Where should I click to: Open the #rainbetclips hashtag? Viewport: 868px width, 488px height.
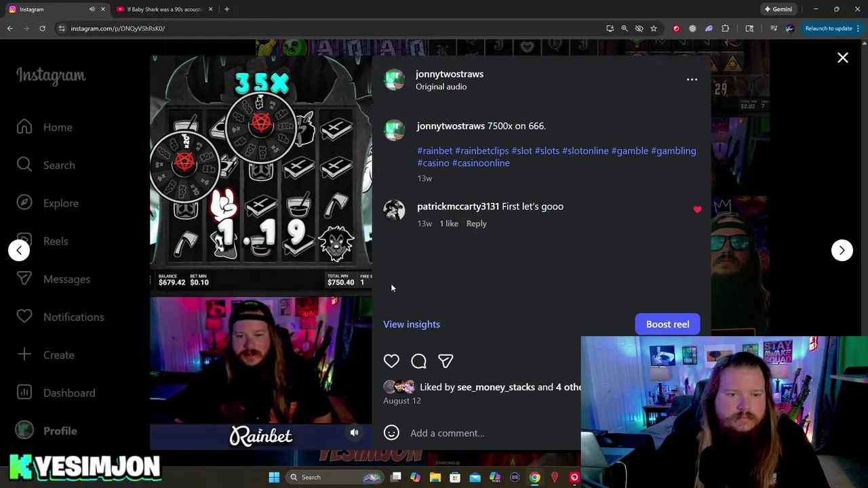click(481, 150)
